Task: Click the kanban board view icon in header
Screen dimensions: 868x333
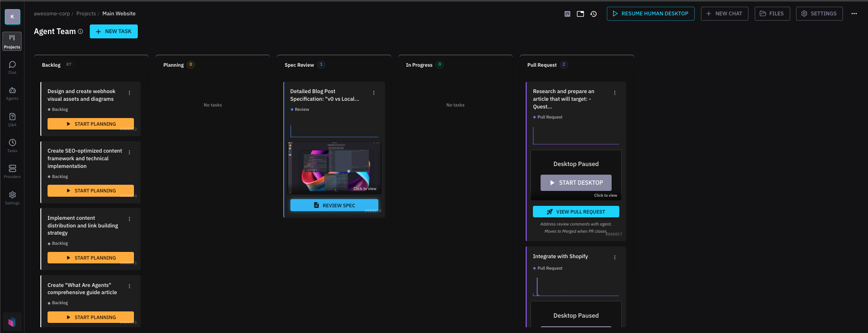Action: point(567,14)
